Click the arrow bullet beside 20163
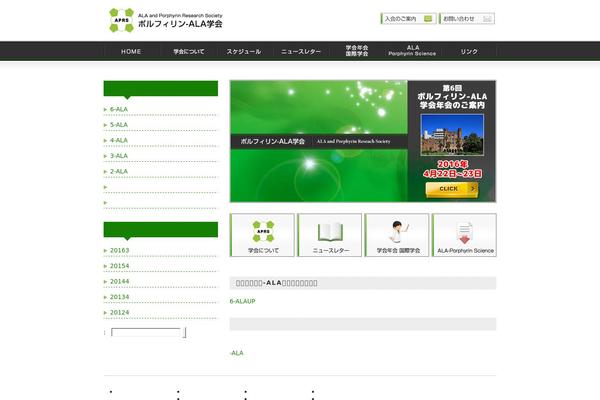Image resolution: width=600 pixels, height=400 pixels. [x=105, y=250]
